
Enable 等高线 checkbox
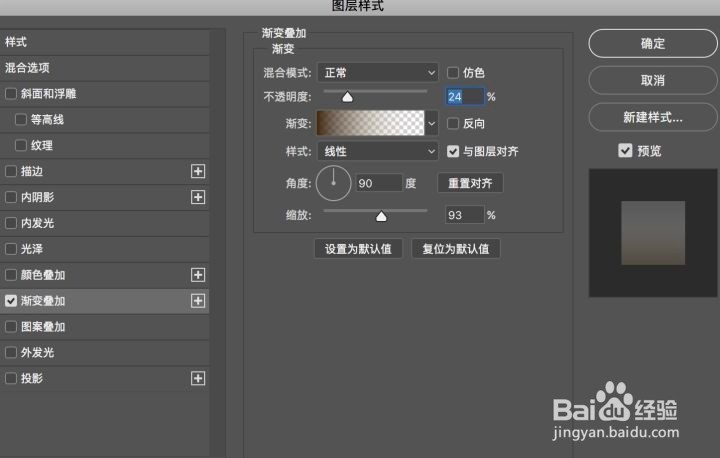pyautogui.click(x=21, y=119)
